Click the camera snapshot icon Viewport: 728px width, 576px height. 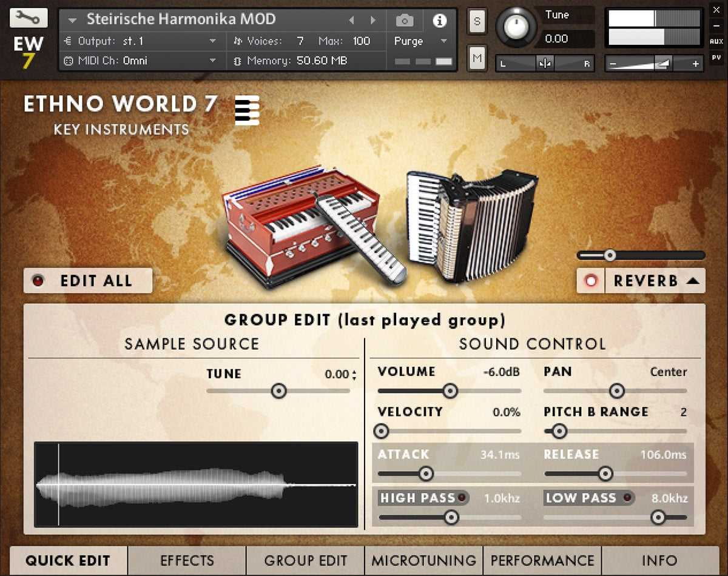[x=405, y=21]
